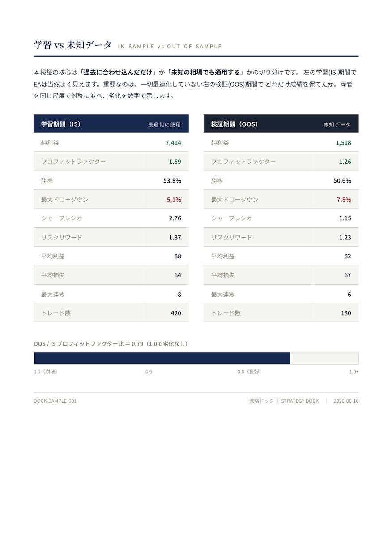Select IS 最大ドローダウン value 5.1%
Screen dimensions: 392x555
point(174,200)
